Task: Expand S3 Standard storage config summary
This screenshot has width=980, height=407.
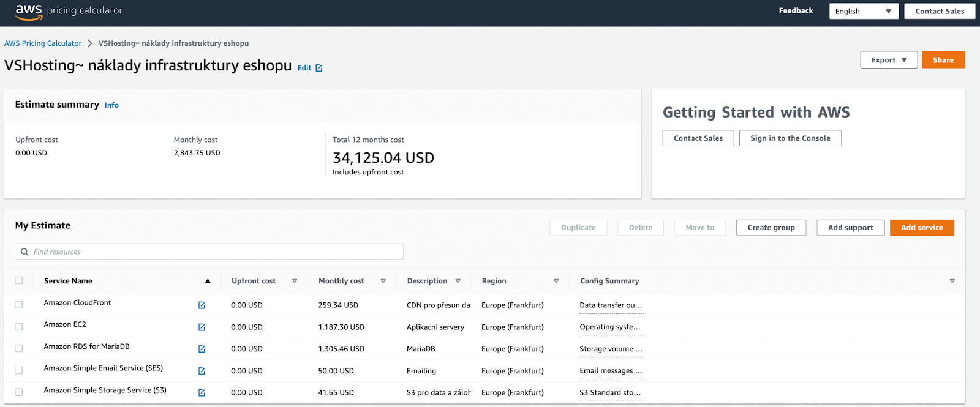Action: [610, 392]
